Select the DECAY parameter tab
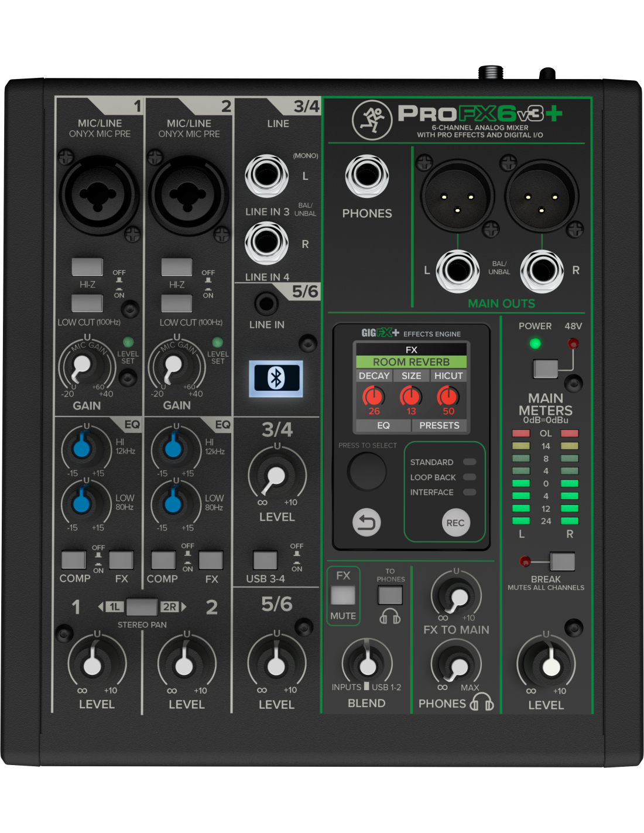644x833 pixels. coord(374,375)
